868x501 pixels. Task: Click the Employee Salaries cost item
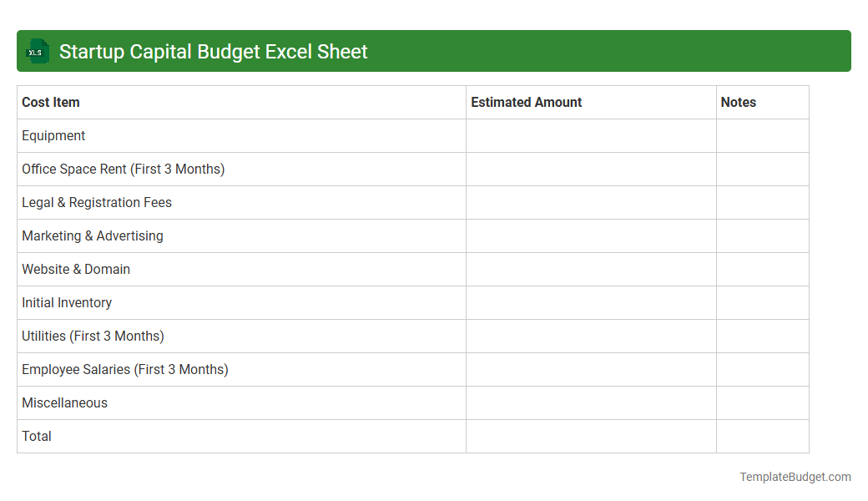(x=125, y=369)
